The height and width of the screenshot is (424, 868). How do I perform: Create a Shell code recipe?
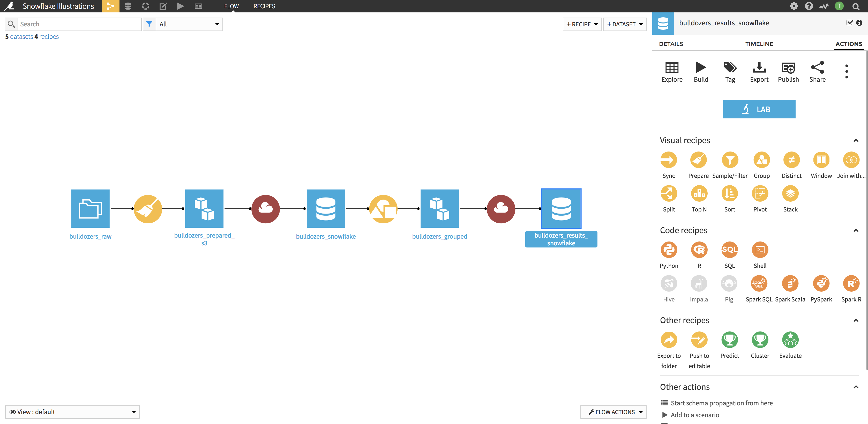(x=760, y=249)
